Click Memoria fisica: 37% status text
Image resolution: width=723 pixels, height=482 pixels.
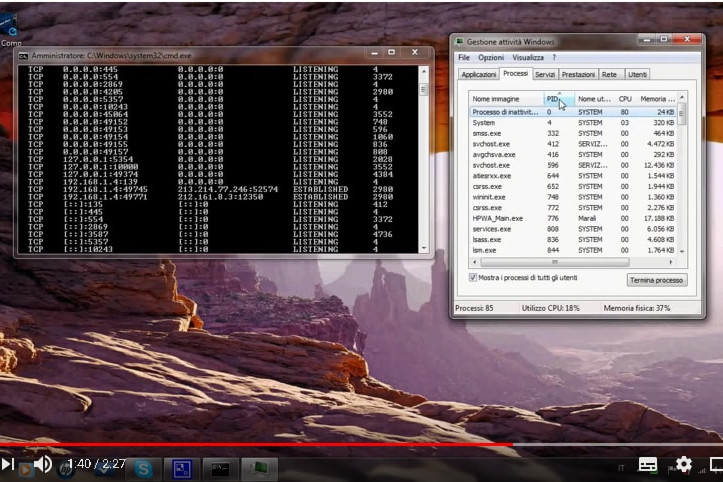coord(637,308)
